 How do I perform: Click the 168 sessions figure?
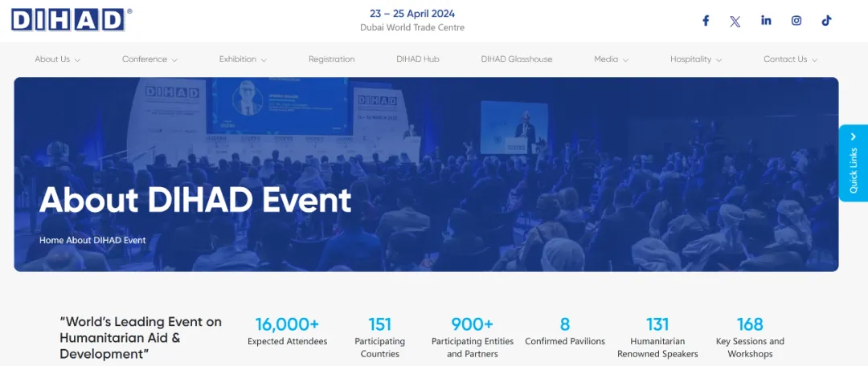pyautogui.click(x=750, y=324)
